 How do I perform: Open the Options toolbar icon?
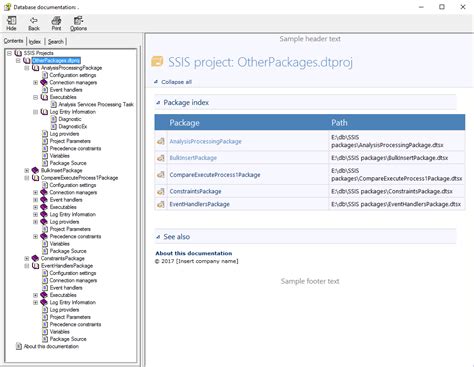coord(78,21)
